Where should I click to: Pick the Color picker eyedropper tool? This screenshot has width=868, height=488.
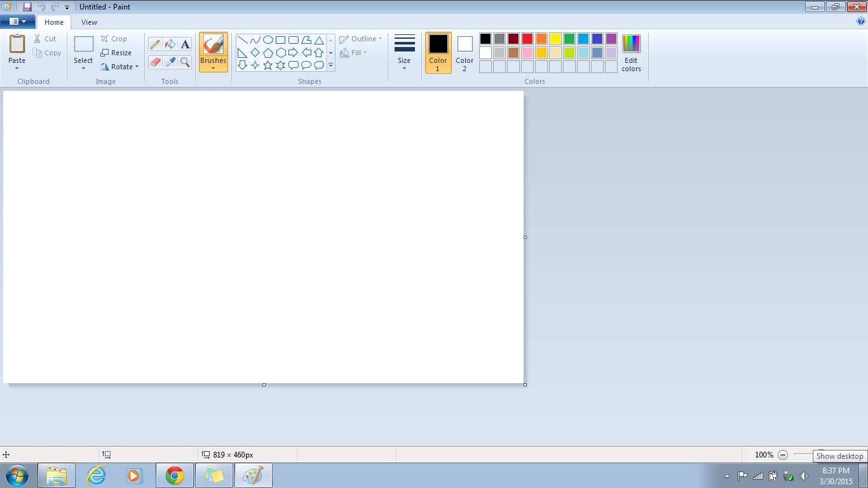coord(170,62)
